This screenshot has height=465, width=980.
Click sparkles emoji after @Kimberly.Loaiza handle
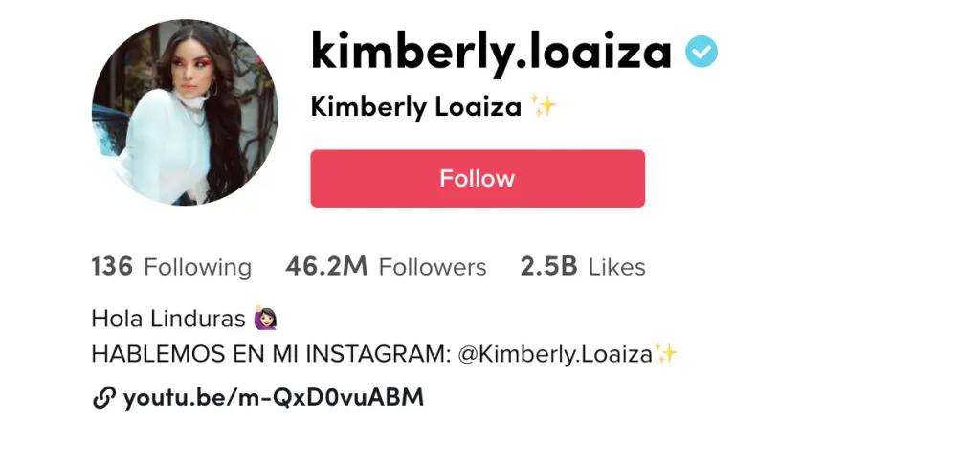[666, 354]
